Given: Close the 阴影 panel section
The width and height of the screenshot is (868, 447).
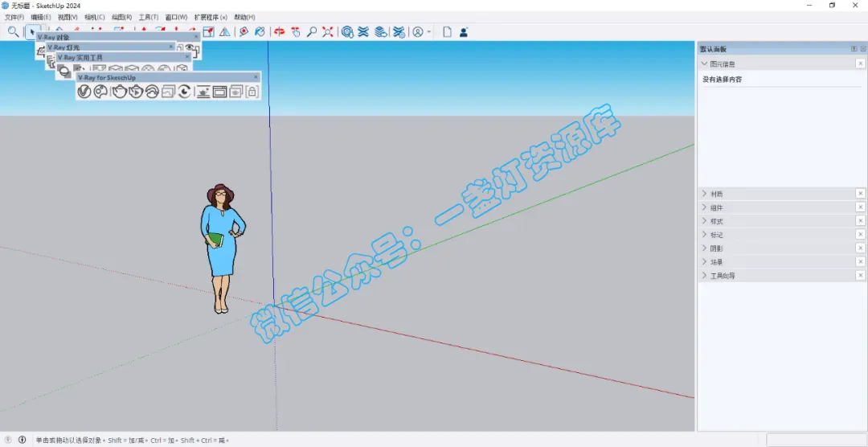Looking at the screenshot, I should [x=860, y=248].
